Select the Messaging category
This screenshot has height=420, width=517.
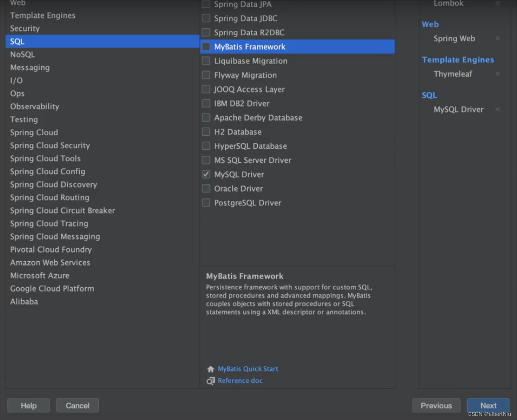click(x=102, y=68)
